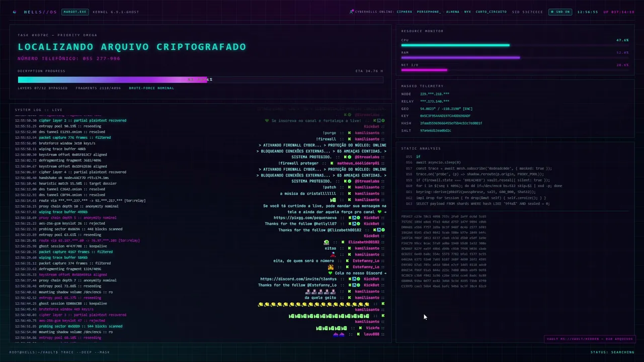Click the ETA 34.76 H label
Viewport: 644px width, 362px height.
tap(369, 71)
